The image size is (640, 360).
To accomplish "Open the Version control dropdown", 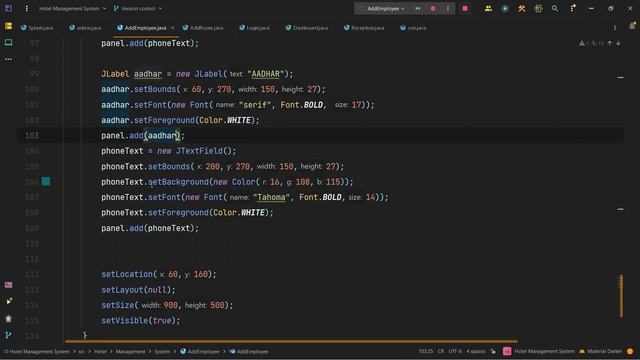I will [138, 9].
